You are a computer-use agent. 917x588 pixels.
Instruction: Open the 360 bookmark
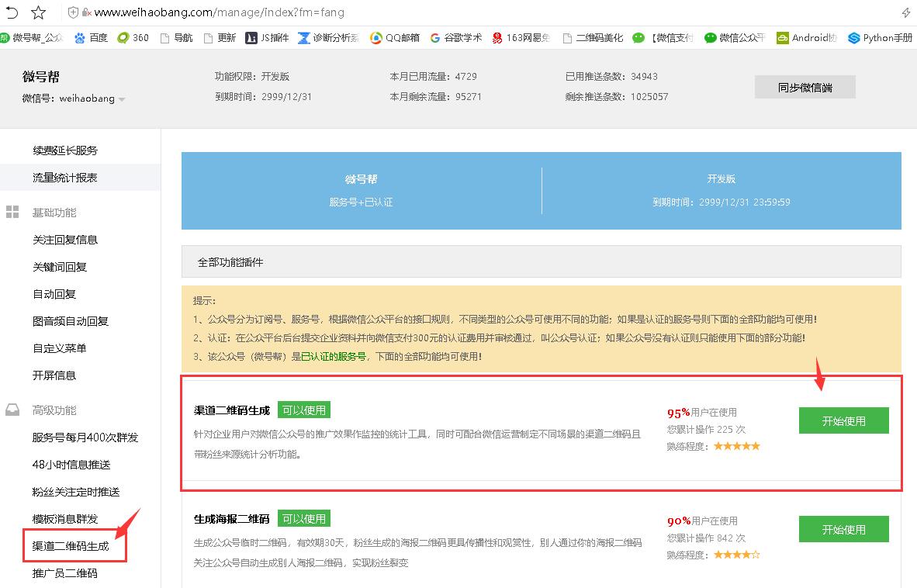click(x=133, y=37)
